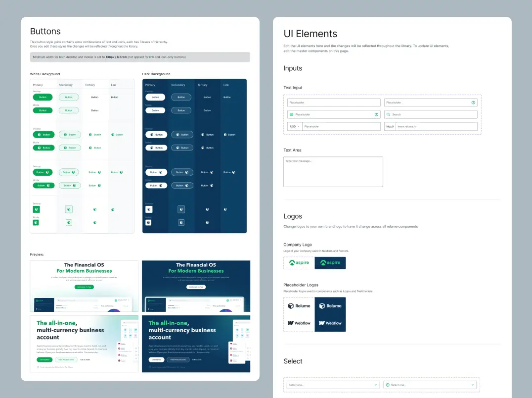Click white-background Primary mobile icon-only button
Viewport: 532px width, 398px height.
tap(36, 223)
